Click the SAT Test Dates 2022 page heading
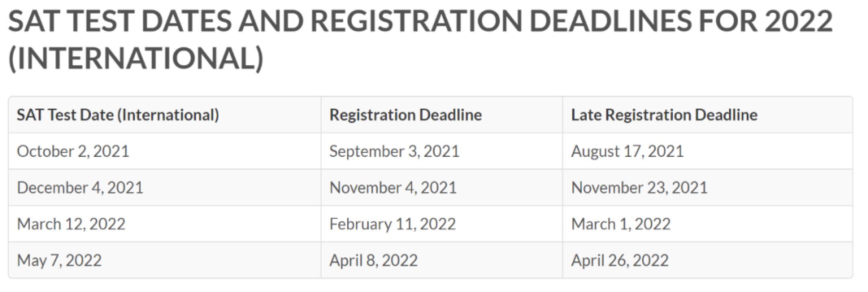868x292 pixels. pyautogui.click(x=420, y=39)
